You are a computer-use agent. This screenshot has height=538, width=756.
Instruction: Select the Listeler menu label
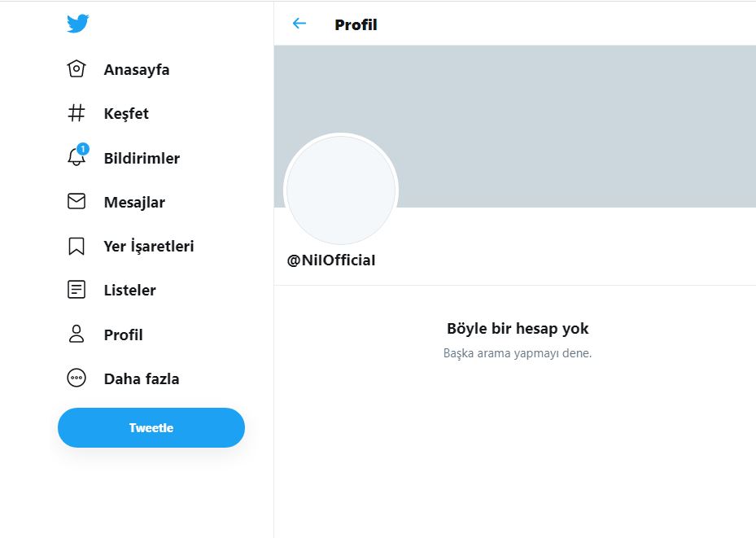(x=130, y=290)
